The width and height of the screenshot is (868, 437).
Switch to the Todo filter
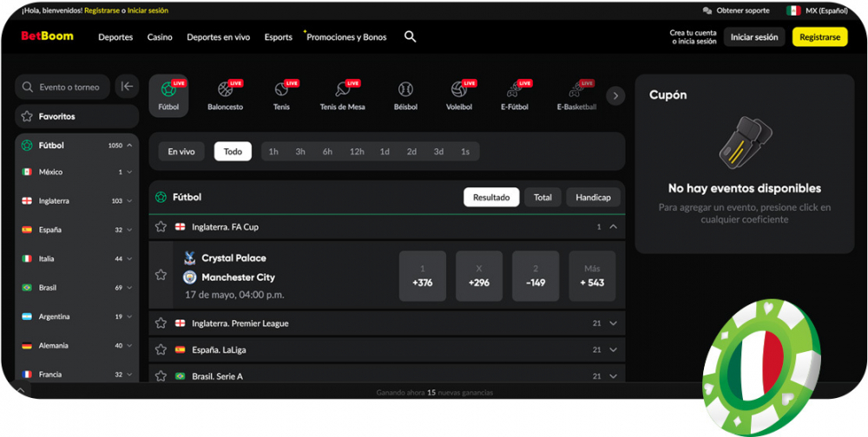233,152
